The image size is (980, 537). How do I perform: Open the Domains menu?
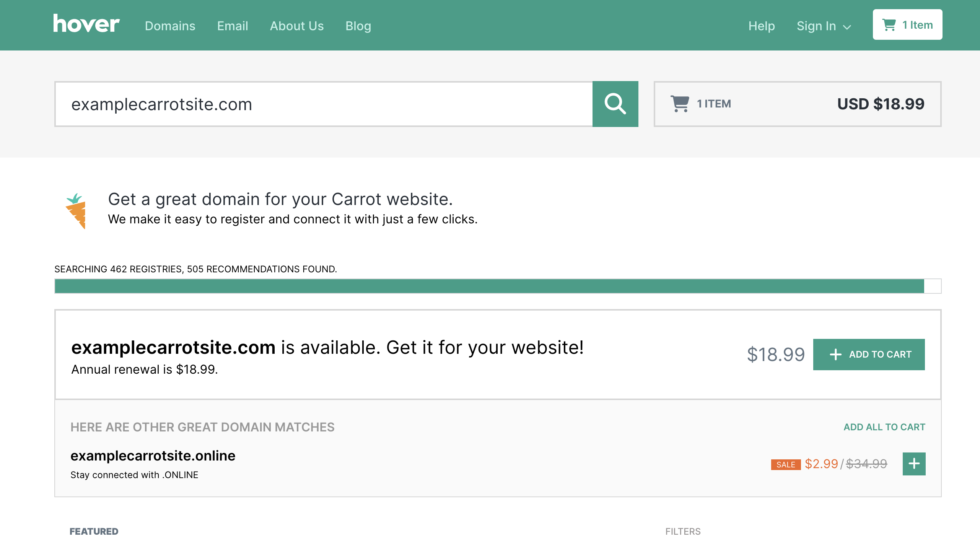[x=170, y=26]
